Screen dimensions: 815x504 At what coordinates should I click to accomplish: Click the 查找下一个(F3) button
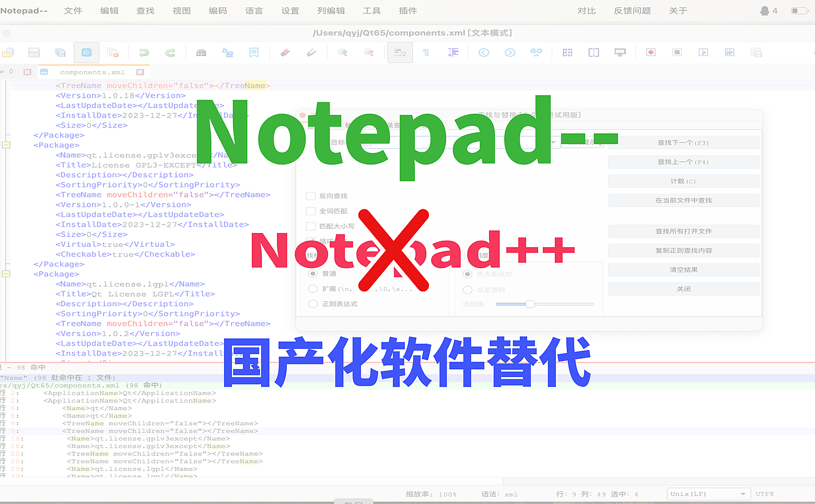683,143
